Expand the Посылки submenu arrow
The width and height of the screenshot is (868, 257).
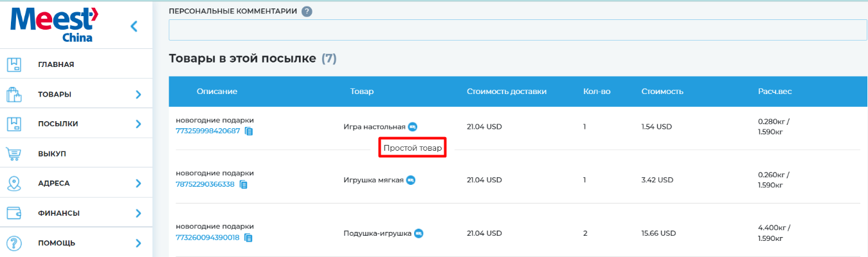coord(138,124)
